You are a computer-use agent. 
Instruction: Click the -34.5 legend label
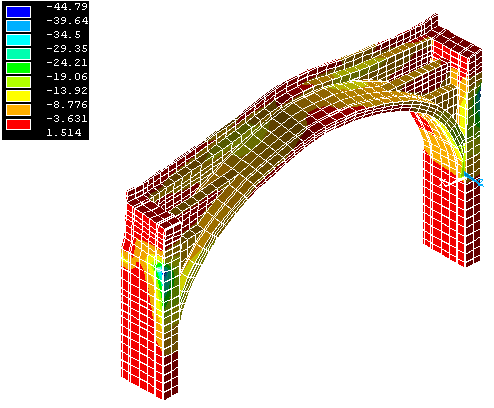pyautogui.click(x=63, y=35)
